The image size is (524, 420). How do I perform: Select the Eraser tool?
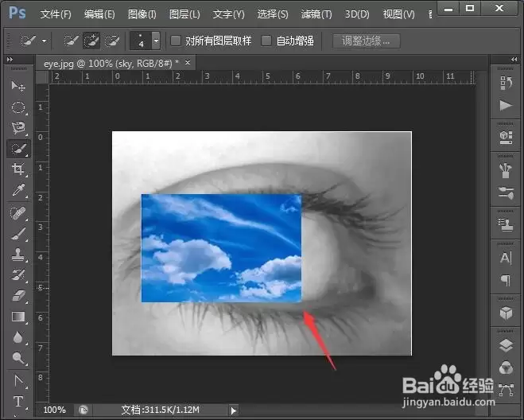point(18,296)
